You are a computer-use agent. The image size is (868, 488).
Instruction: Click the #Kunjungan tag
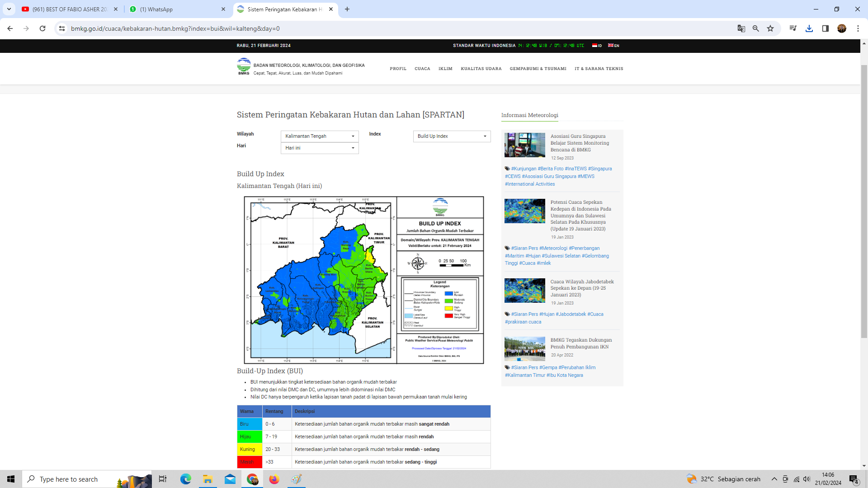pos(524,169)
